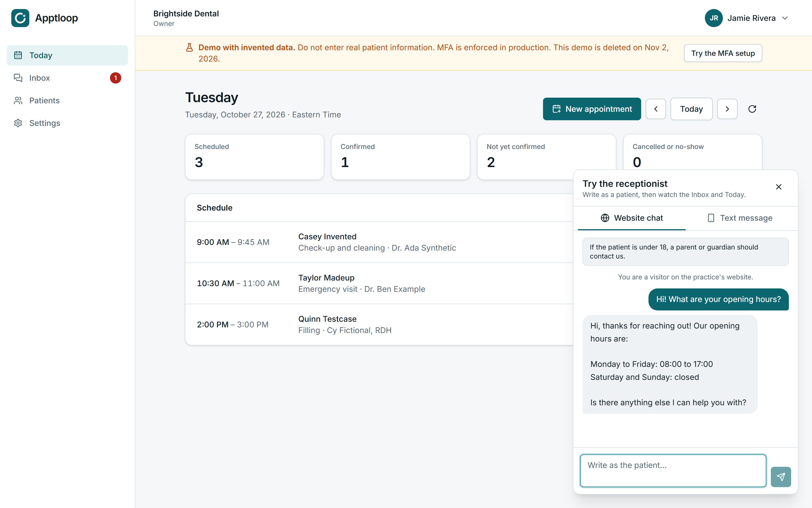Go to the Patients page

(67, 100)
